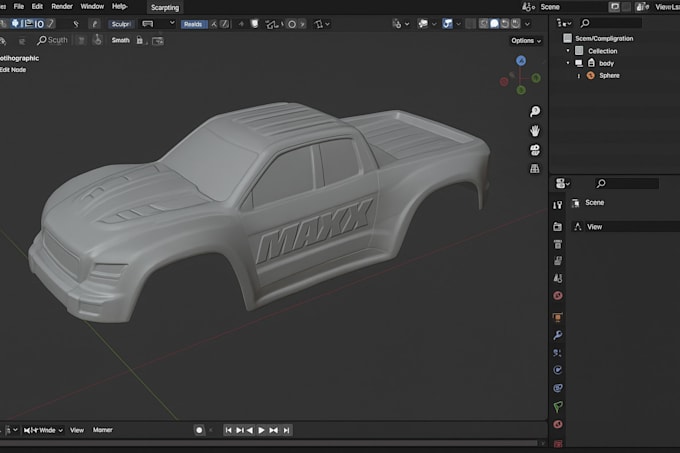This screenshot has width=680, height=453.
Task: Open the View Layer properties tab icon
Action: point(558,261)
